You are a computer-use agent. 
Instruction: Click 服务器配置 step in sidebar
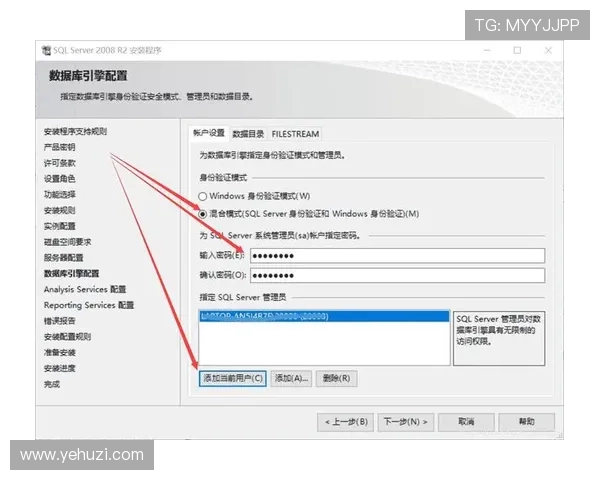coord(64,258)
